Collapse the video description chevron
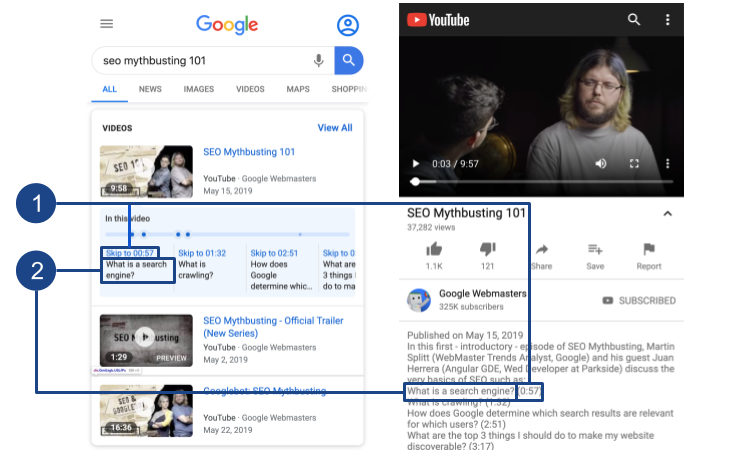The width and height of the screenshot is (753, 458). click(x=668, y=213)
